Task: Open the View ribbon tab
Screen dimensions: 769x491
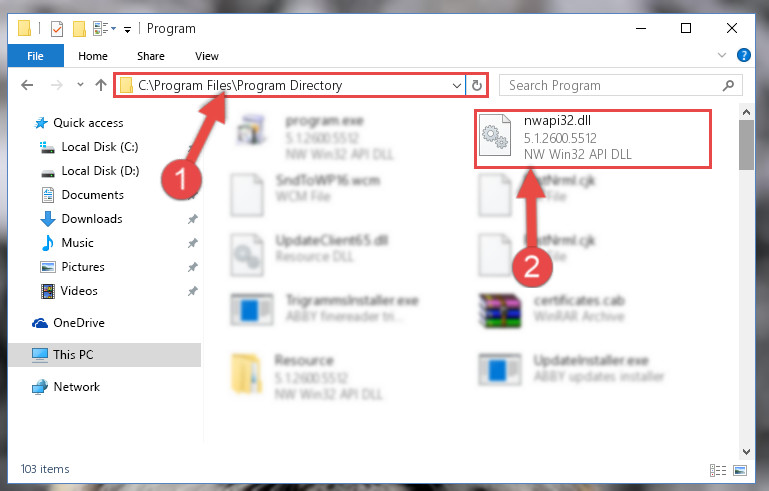Action: pyautogui.click(x=206, y=56)
